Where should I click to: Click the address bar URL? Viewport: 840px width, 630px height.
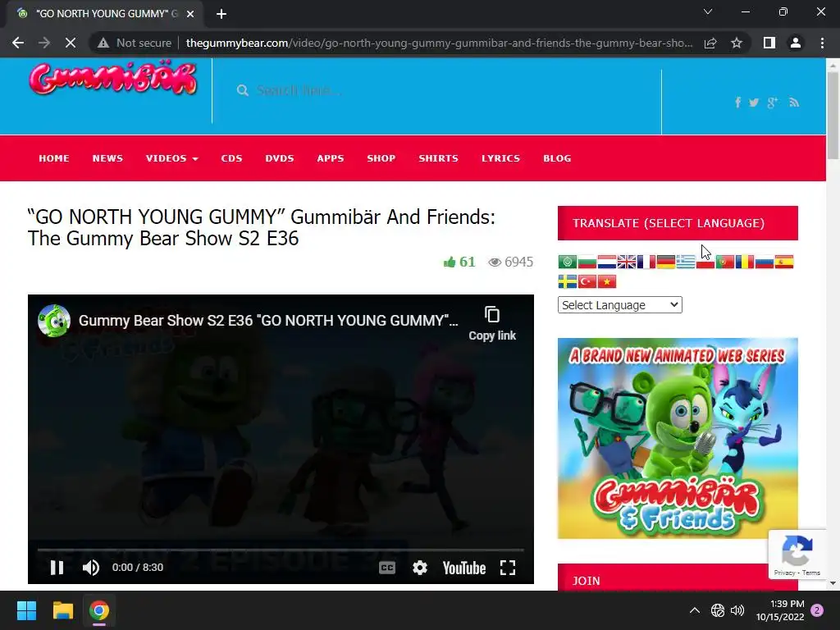439,43
